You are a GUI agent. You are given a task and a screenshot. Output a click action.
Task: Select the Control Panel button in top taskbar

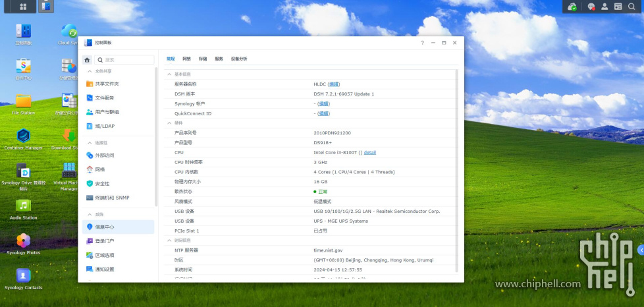46,6
